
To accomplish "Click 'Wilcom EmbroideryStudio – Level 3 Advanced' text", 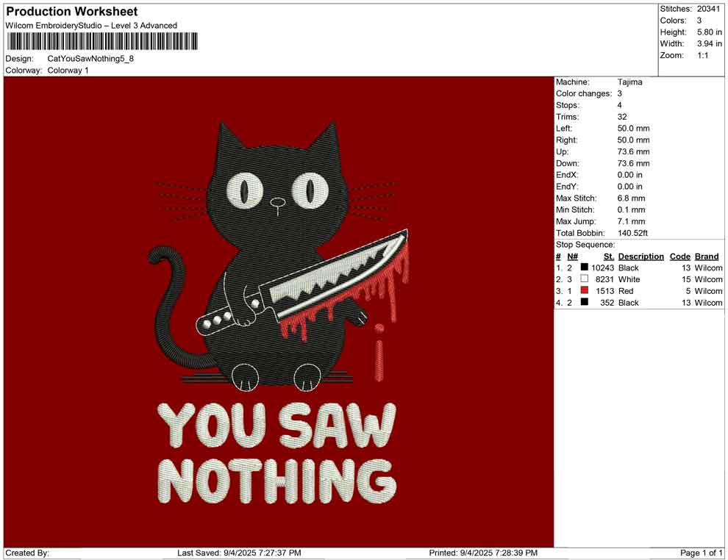I will (91, 26).
